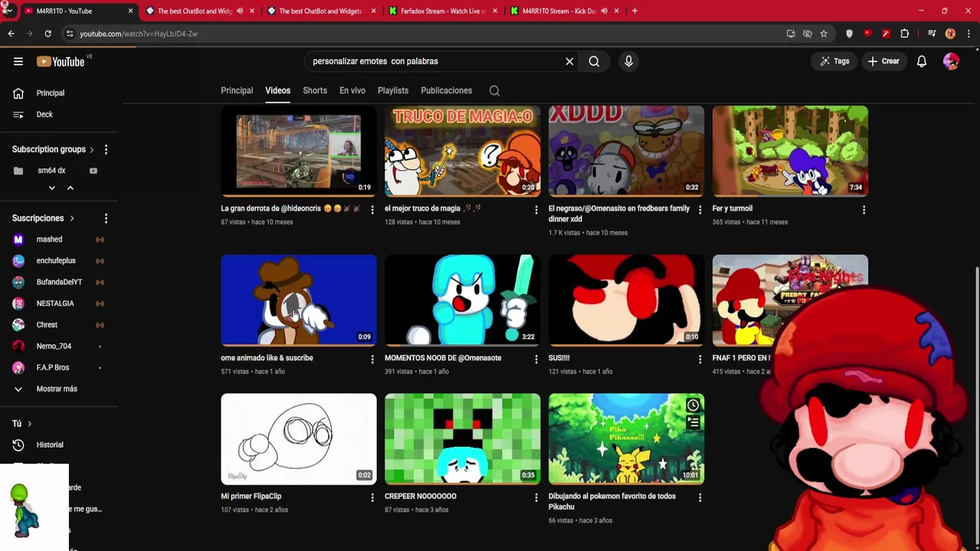Add Pikachu video to queue
Image resolution: width=980 pixels, height=551 pixels.
click(693, 422)
